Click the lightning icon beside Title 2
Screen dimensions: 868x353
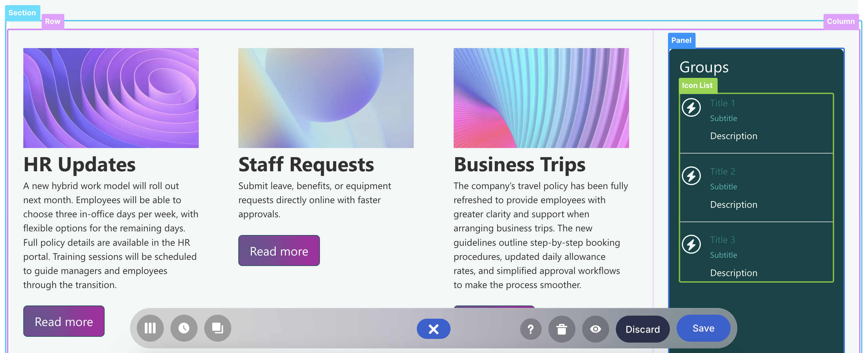pyautogui.click(x=691, y=176)
